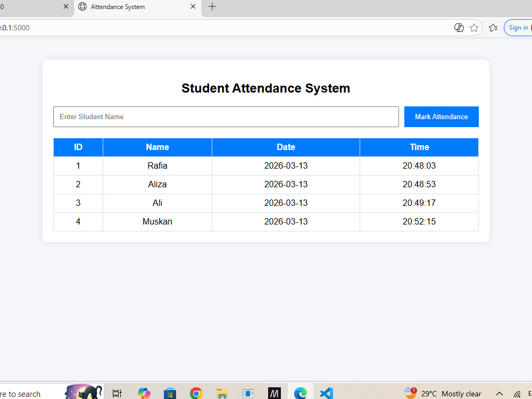Click the name Muskan
532x399 pixels.
[157, 221]
